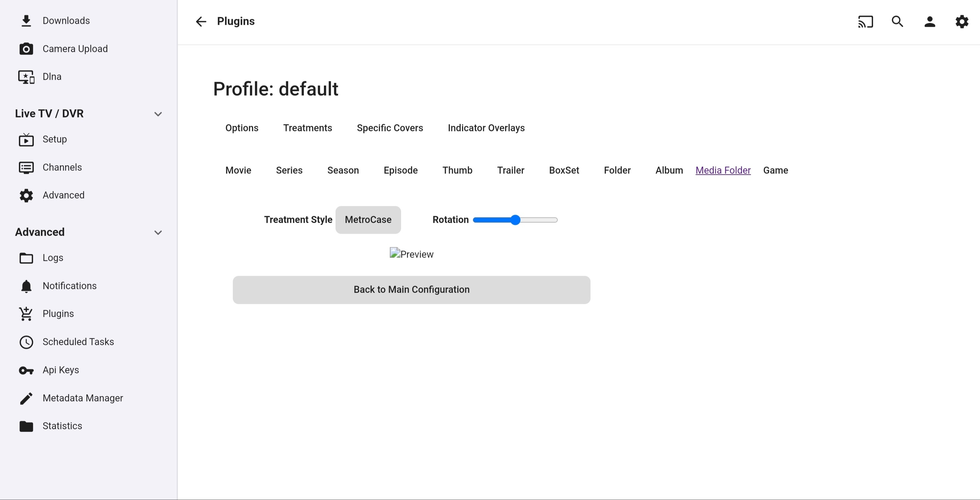Click the Plugins shopping cart icon
The width and height of the screenshot is (980, 500).
click(x=26, y=314)
